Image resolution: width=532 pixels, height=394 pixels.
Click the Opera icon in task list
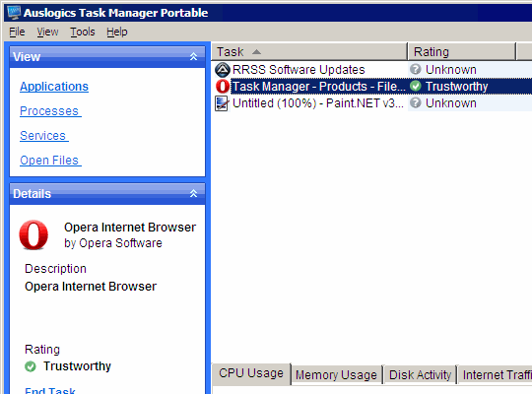223,87
